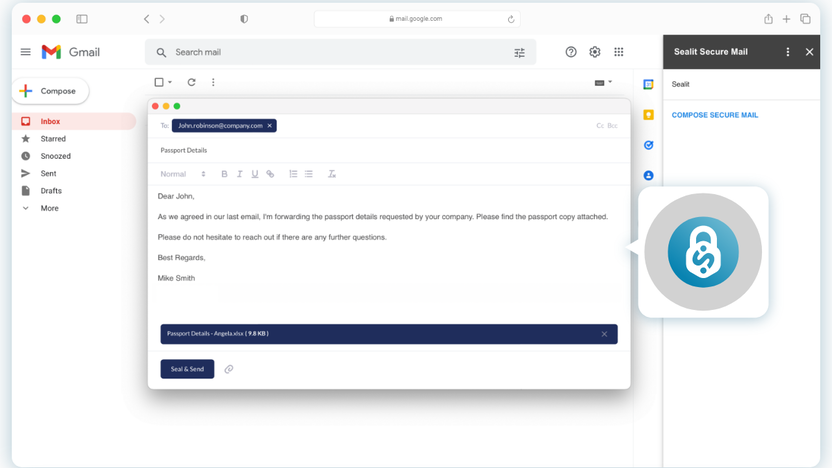Refresh the mail list

[192, 82]
